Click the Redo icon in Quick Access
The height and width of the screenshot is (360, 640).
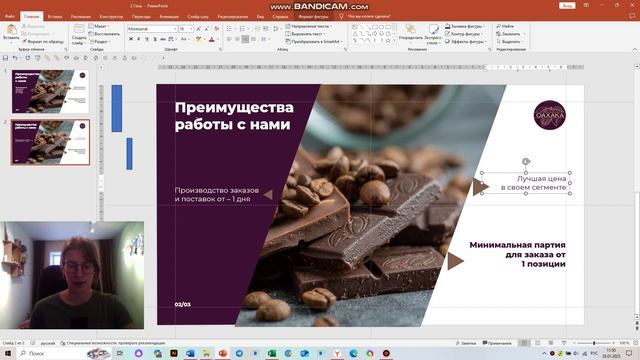(28, 58)
